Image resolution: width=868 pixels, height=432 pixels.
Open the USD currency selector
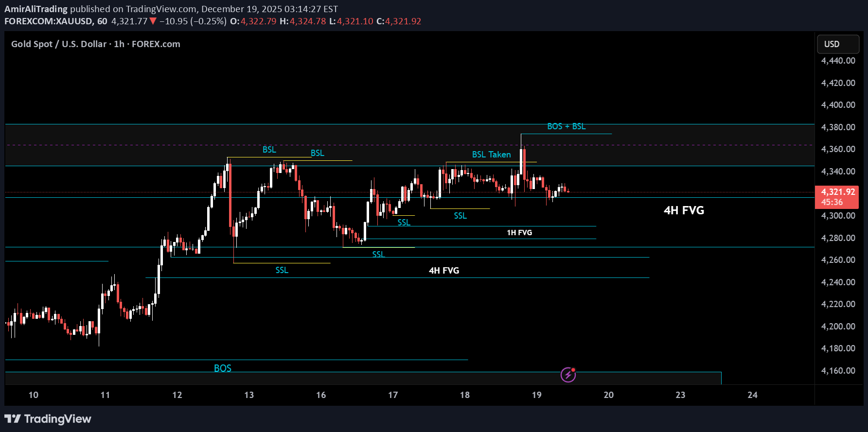click(x=837, y=44)
